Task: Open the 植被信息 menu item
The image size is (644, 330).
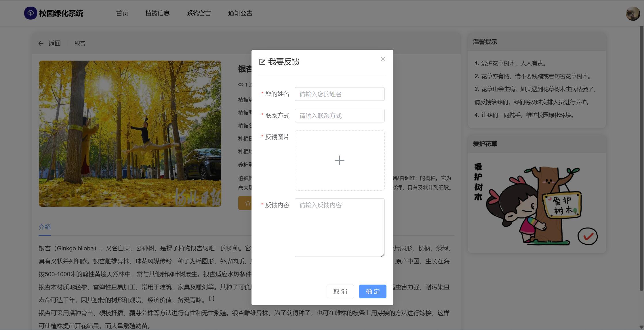Action: pyautogui.click(x=157, y=13)
